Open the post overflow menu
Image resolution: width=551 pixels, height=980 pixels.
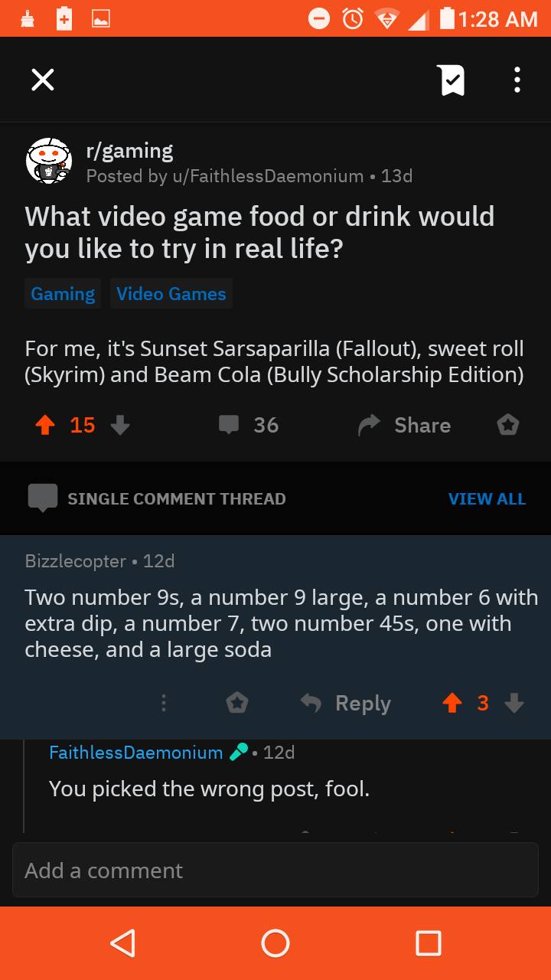click(x=517, y=79)
